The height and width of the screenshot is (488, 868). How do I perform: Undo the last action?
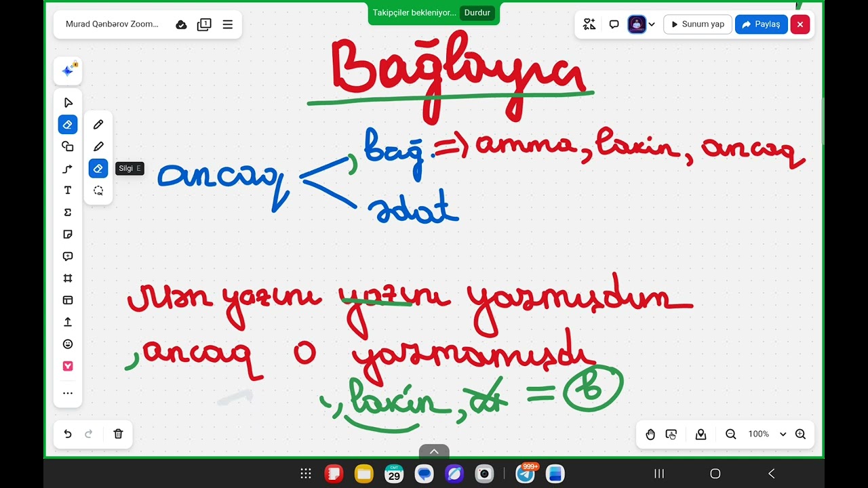pos(68,434)
